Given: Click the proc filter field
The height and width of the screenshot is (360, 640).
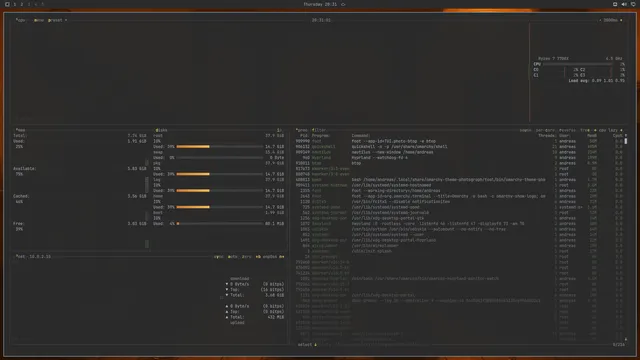Looking at the screenshot, I should pos(319,130).
